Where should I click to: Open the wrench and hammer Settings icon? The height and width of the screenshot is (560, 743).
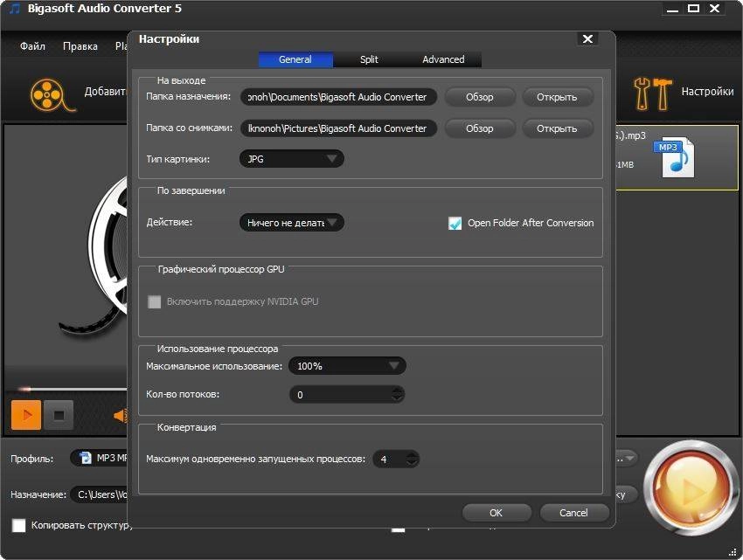coord(652,93)
